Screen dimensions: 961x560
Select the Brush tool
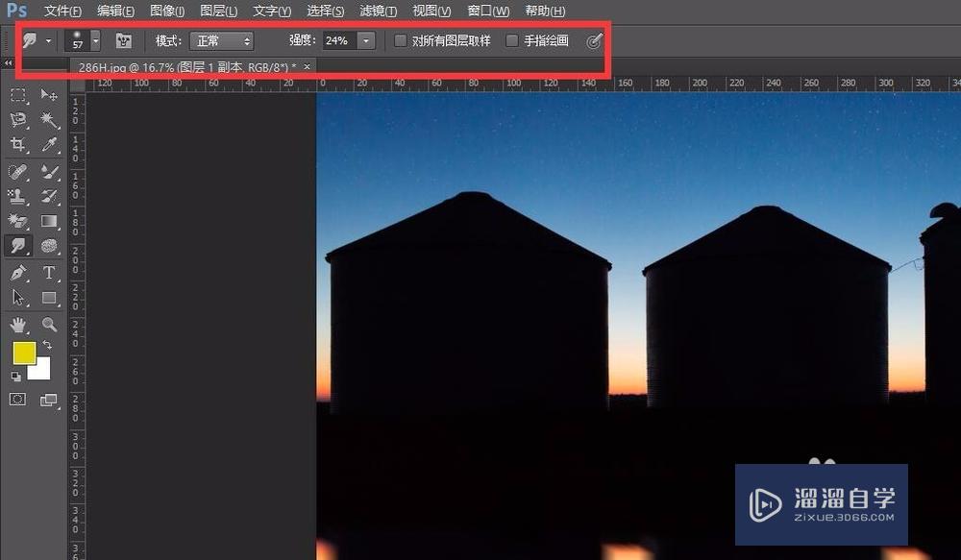(x=49, y=172)
